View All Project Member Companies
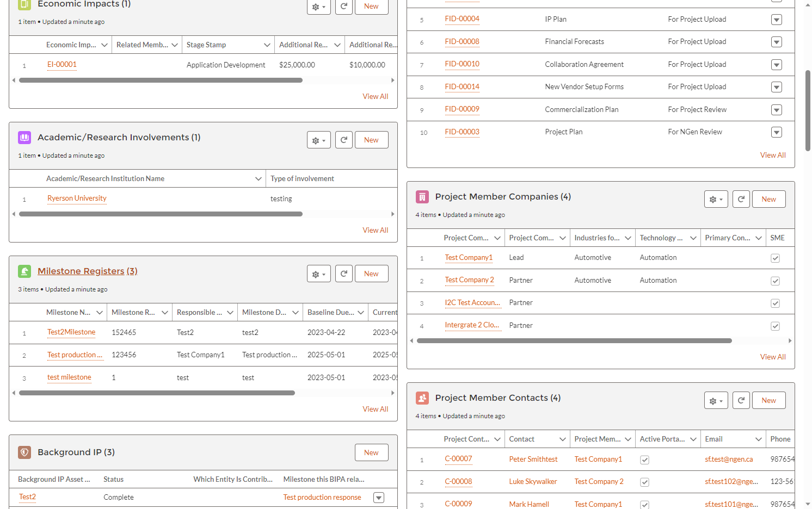 coord(773,357)
